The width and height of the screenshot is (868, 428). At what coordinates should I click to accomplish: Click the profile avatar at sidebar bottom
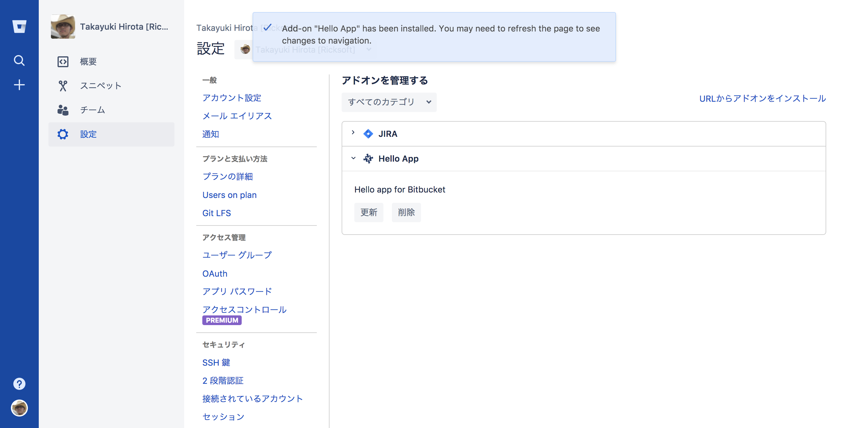point(19,408)
